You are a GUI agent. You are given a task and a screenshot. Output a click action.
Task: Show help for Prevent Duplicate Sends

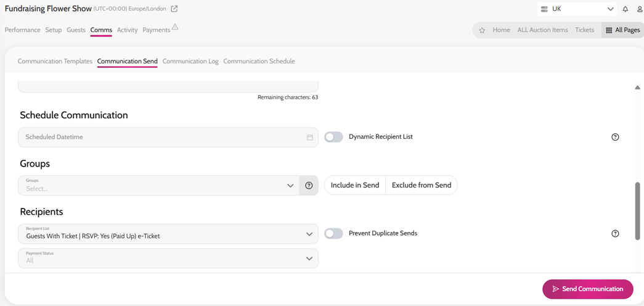tap(615, 234)
